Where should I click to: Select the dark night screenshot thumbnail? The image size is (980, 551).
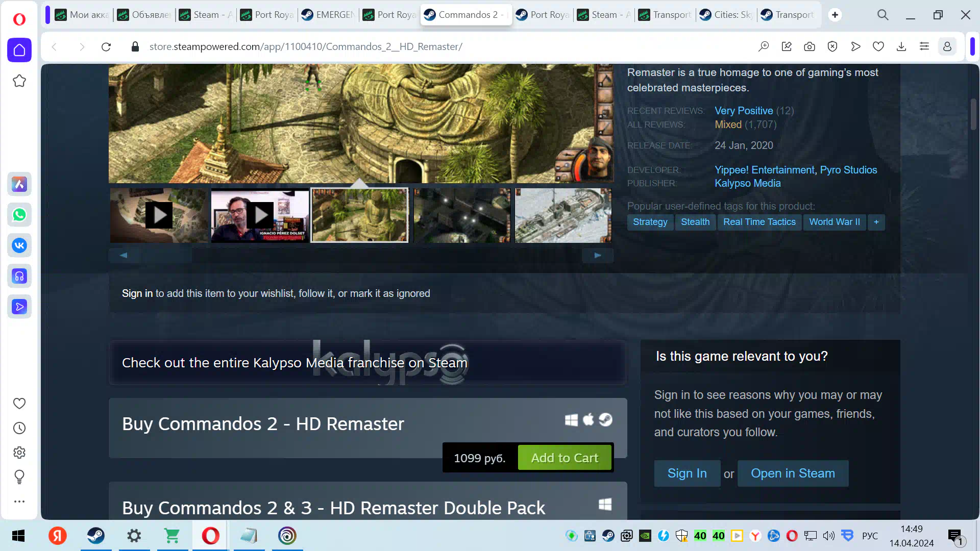[462, 215]
